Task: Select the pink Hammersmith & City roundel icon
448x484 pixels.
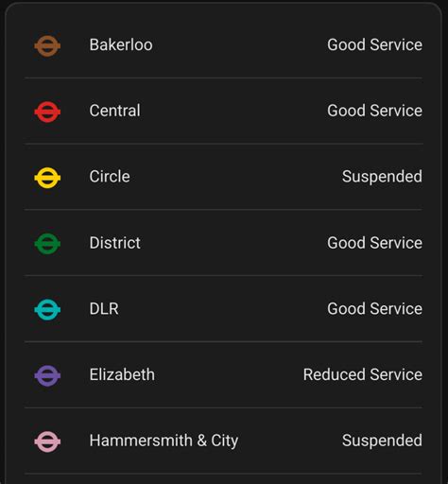Action: click(47, 441)
